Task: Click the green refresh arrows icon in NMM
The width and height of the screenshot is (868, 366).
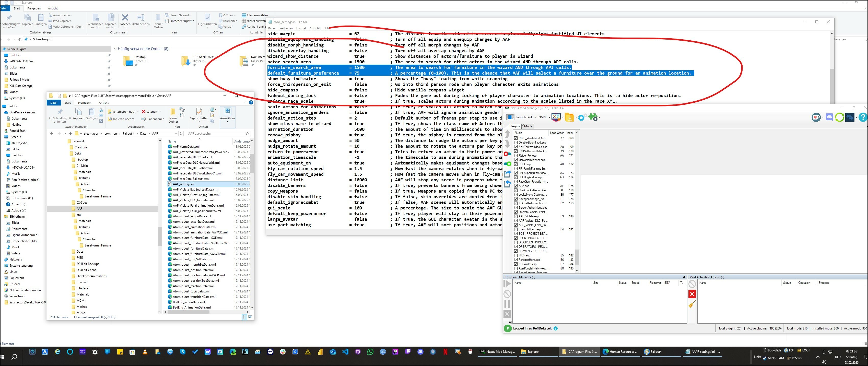Action: pyautogui.click(x=839, y=117)
